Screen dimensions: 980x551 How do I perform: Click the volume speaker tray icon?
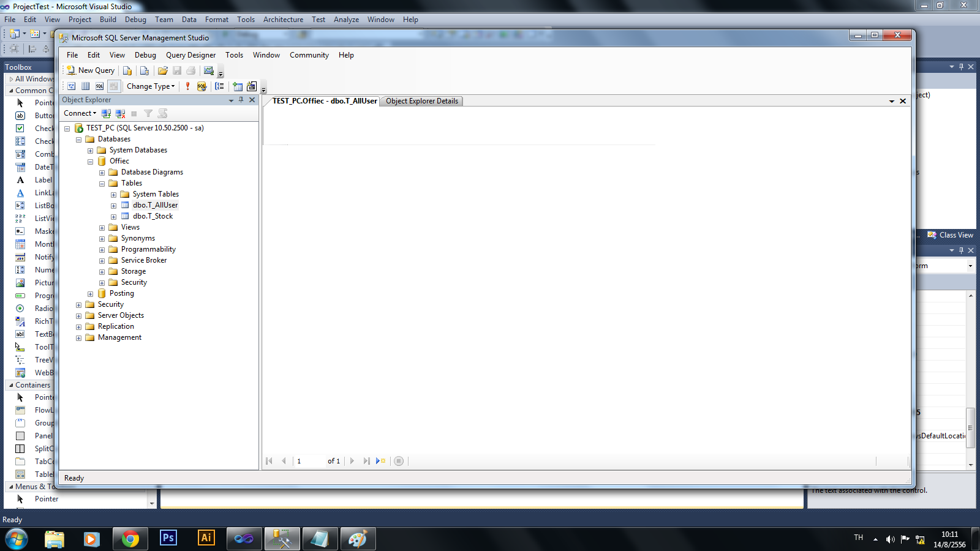890,539
